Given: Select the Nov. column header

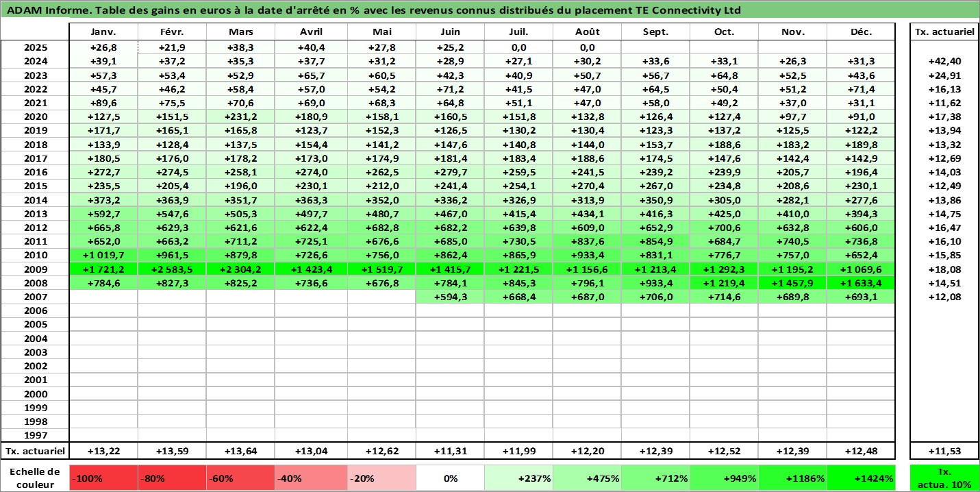Looking at the screenshot, I should pos(793,32).
